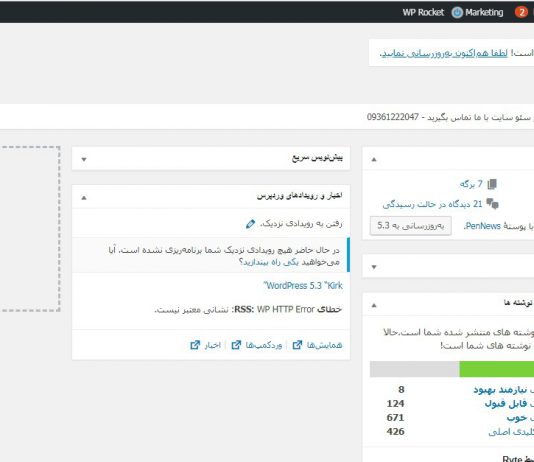
Task: Click external link icon next to همایش‌ها
Action: (297, 345)
